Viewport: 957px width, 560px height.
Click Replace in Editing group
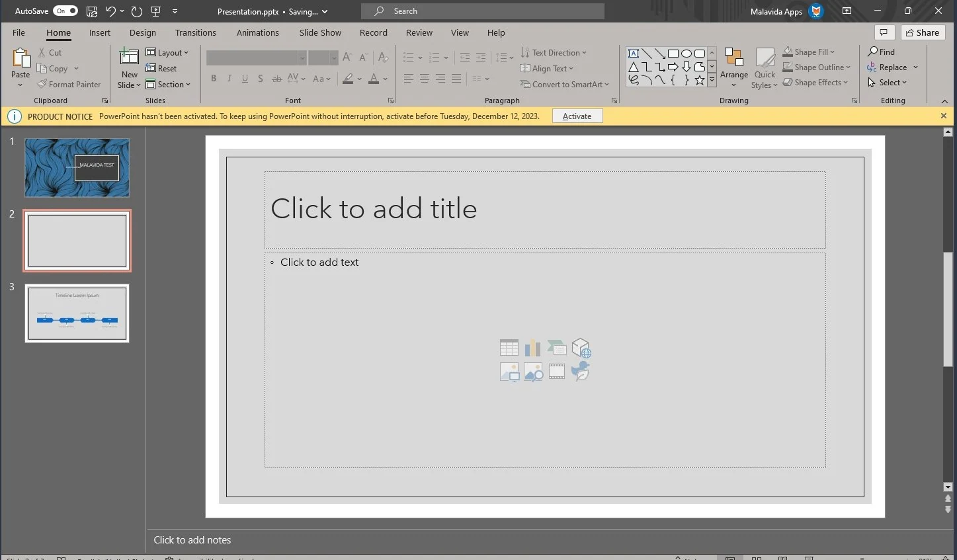(x=888, y=67)
